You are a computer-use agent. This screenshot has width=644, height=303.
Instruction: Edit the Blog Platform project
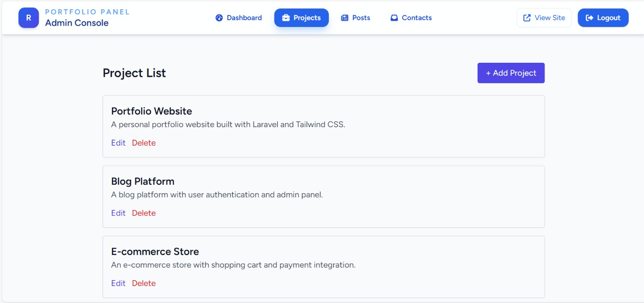point(118,213)
